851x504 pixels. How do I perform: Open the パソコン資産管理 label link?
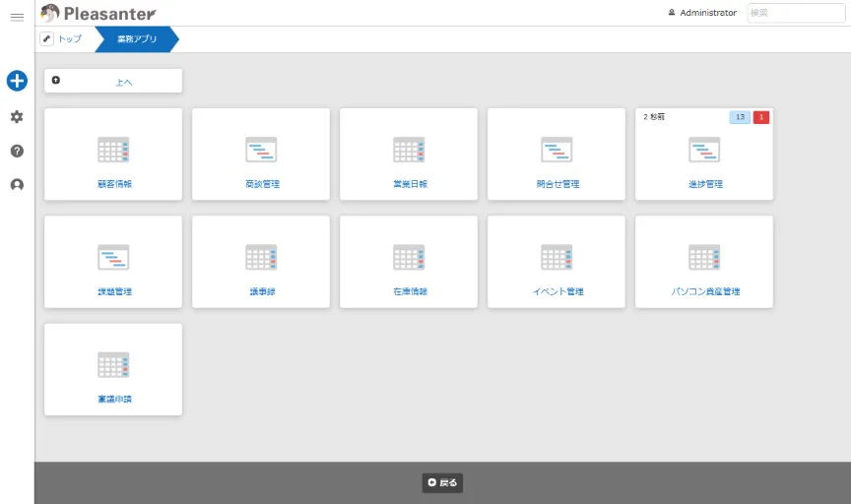[x=705, y=292]
